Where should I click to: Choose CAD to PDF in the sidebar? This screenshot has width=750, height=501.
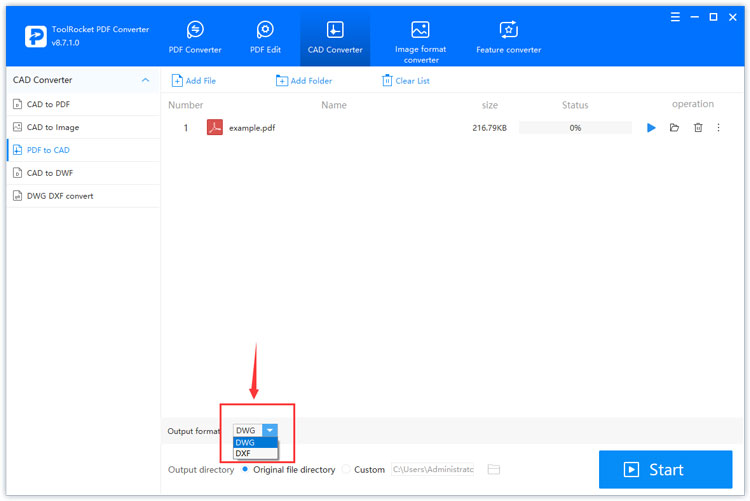[x=84, y=104]
